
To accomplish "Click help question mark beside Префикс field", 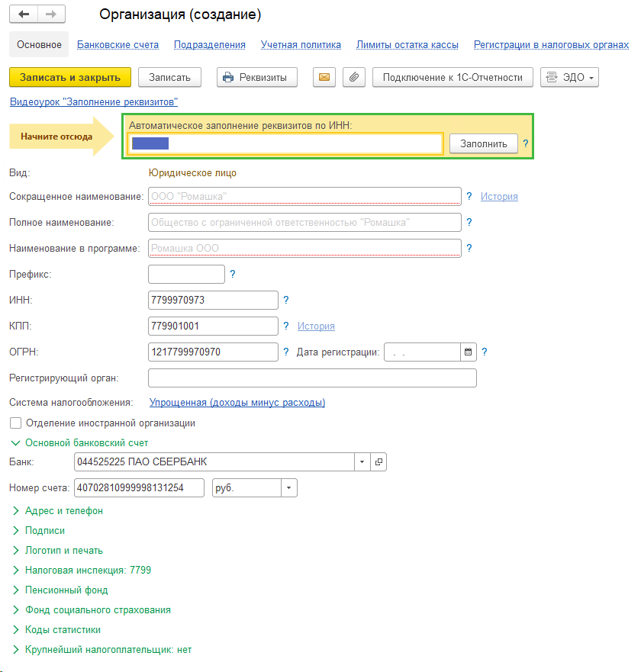I will [x=233, y=274].
